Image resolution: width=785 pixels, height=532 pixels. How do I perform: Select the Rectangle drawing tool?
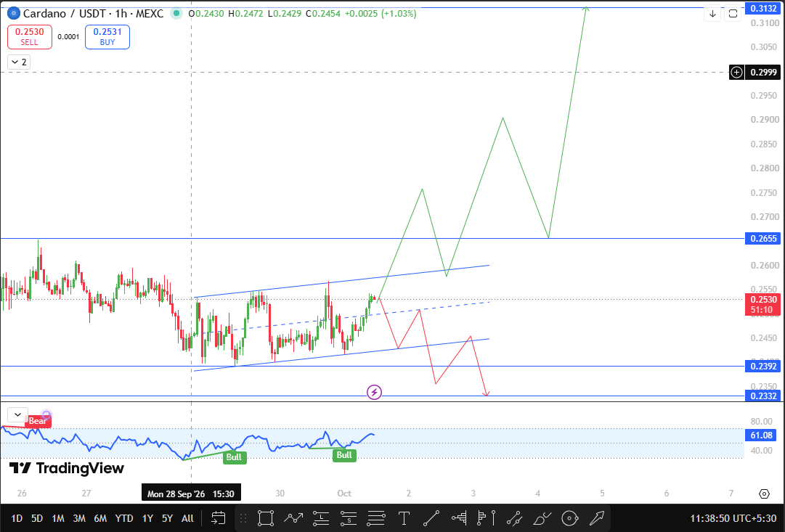coord(266,518)
